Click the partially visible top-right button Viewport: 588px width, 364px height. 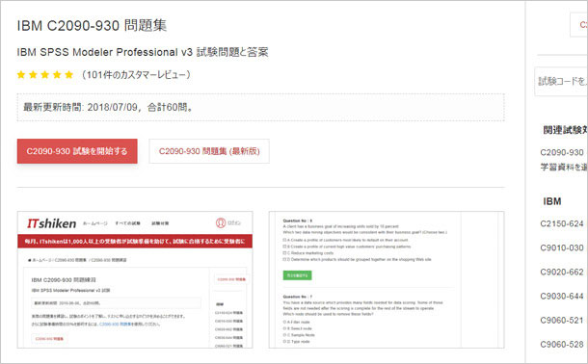pos(579,25)
